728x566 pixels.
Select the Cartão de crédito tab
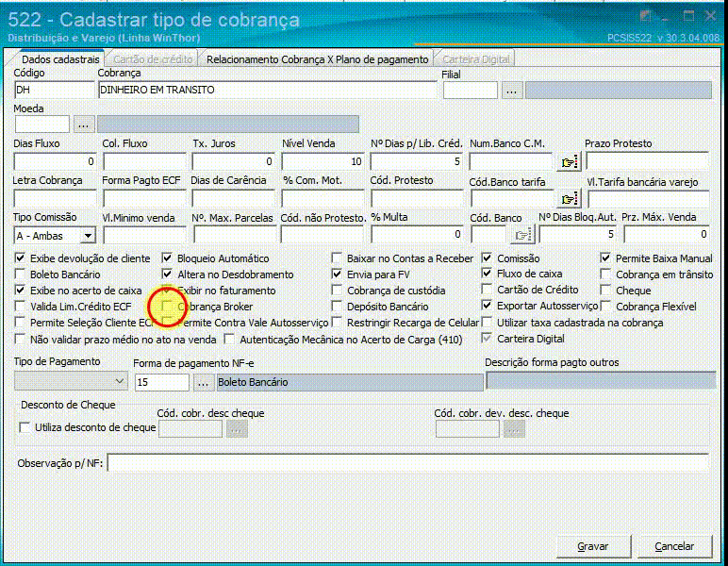(152, 59)
